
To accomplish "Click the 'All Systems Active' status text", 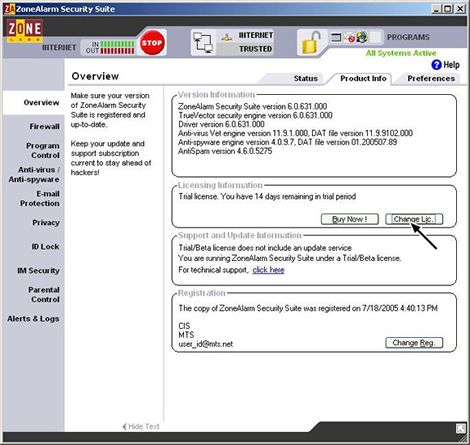I will (401, 53).
